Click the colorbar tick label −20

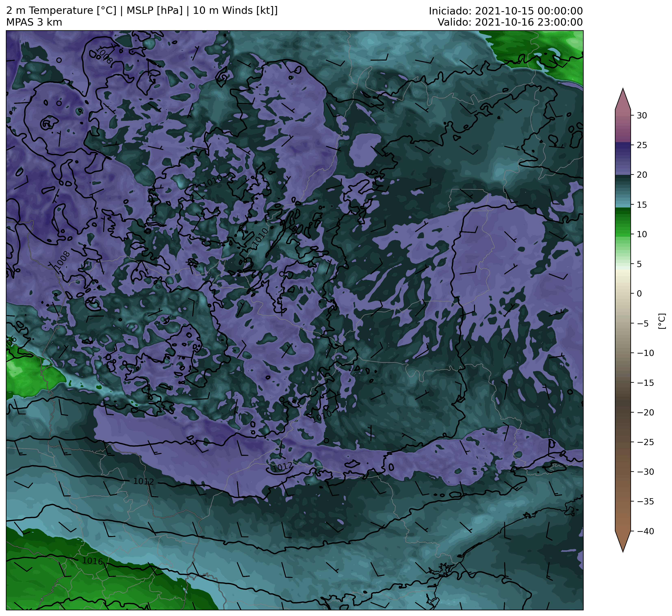645,412
